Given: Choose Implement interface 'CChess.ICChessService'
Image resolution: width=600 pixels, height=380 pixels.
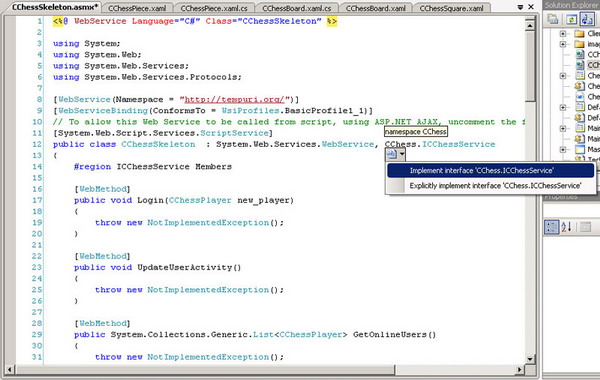Looking at the screenshot, I should click(x=491, y=171).
